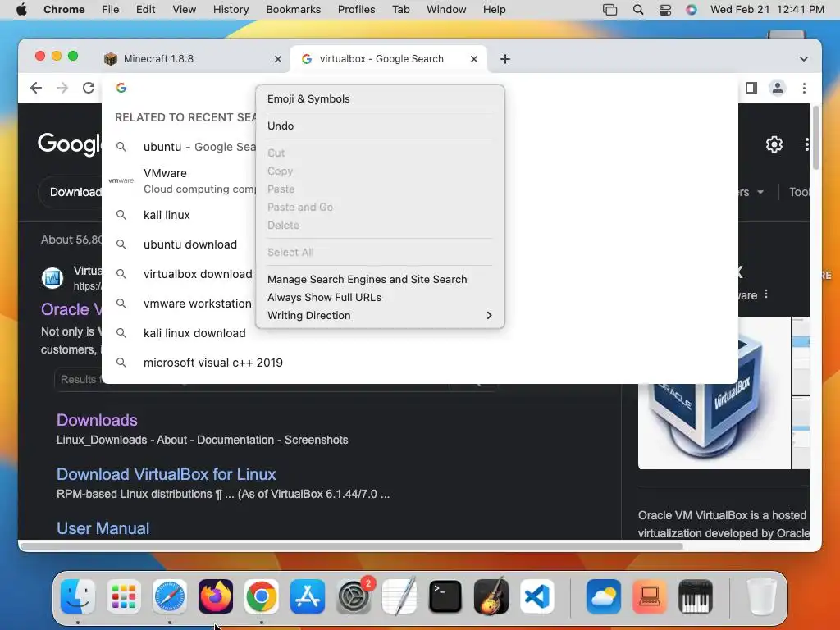Launch Terminal from the dock
Image resolution: width=840 pixels, height=630 pixels.
tap(445, 596)
